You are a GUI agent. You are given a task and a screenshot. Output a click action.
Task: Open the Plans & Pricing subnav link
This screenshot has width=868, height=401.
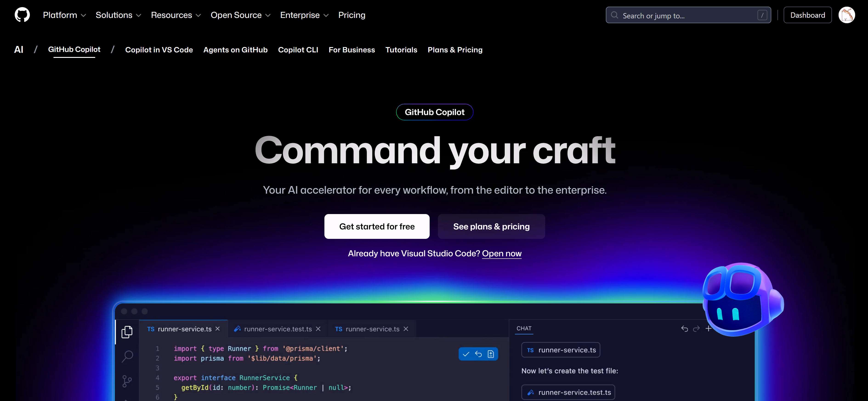click(x=455, y=50)
